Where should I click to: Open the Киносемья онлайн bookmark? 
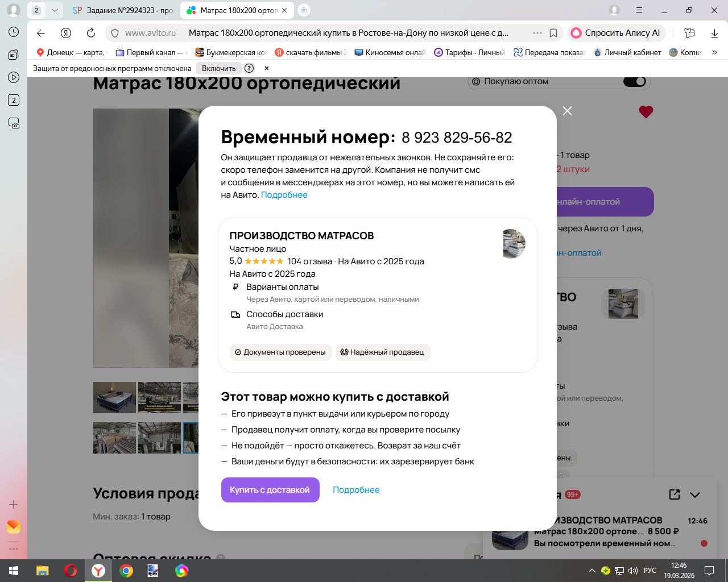click(390, 52)
